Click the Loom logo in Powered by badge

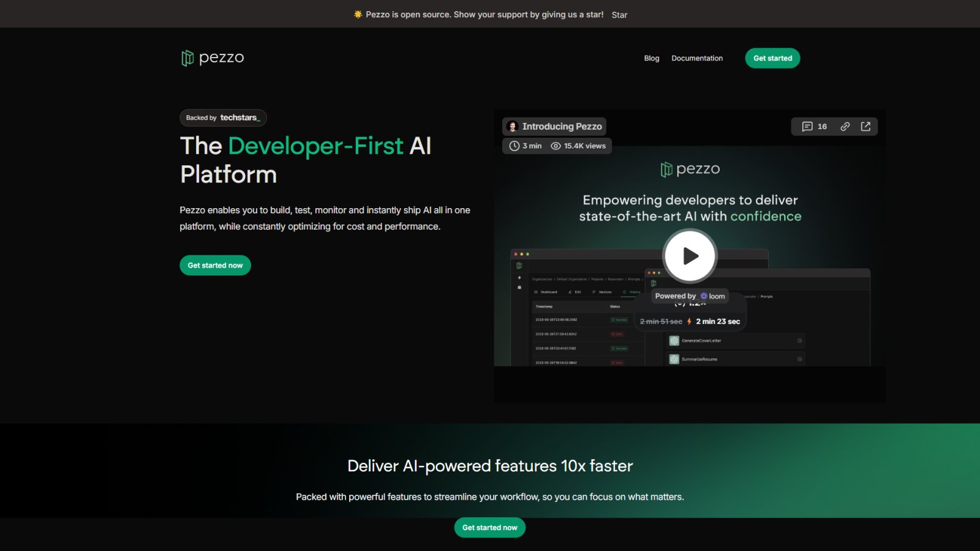(x=712, y=296)
